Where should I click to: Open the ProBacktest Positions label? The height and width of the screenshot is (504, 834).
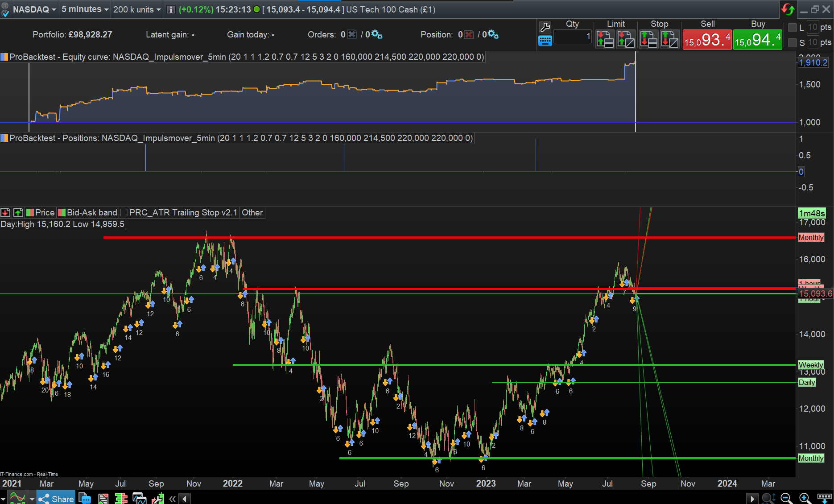(241, 138)
